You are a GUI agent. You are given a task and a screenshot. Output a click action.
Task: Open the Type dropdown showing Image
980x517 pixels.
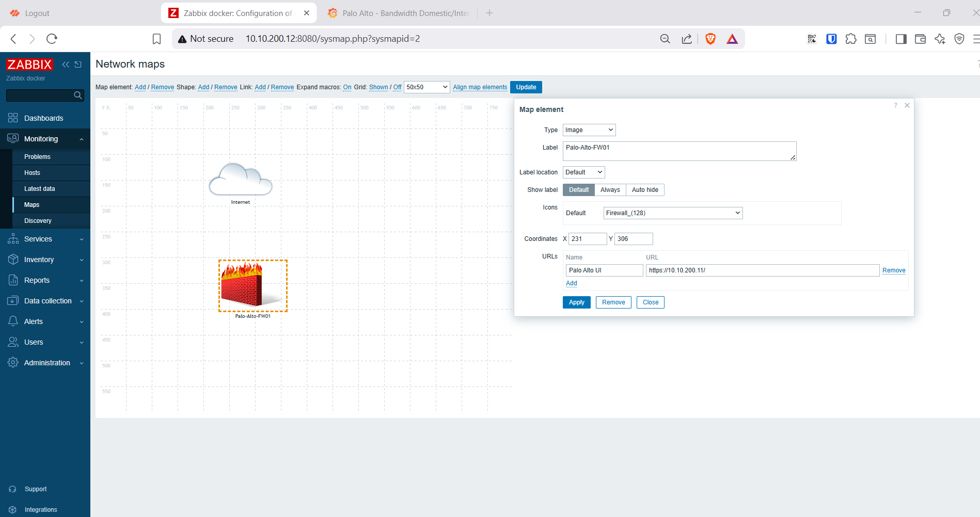(x=589, y=130)
